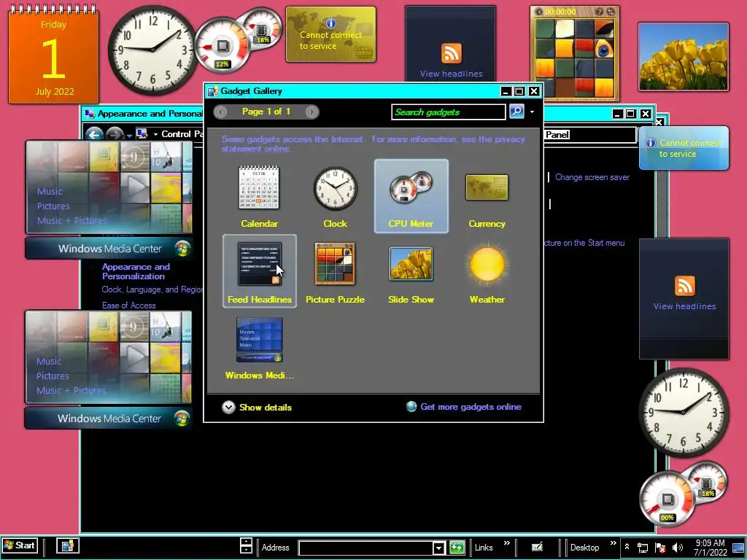The width and height of the screenshot is (747, 560).
Task: Click the puzzle timer pause clock icon
Action: pos(539,12)
